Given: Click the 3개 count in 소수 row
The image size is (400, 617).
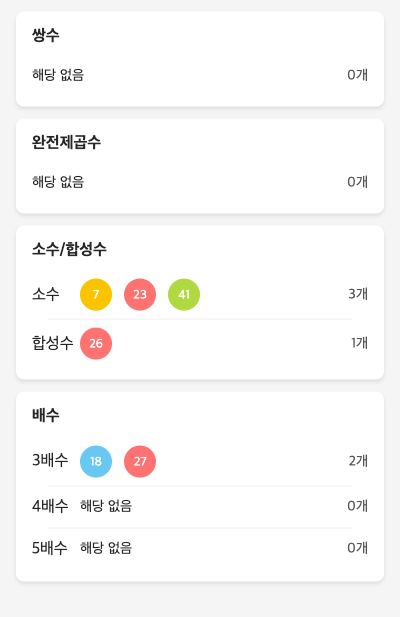Looking at the screenshot, I should pyautogui.click(x=358, y=294).
